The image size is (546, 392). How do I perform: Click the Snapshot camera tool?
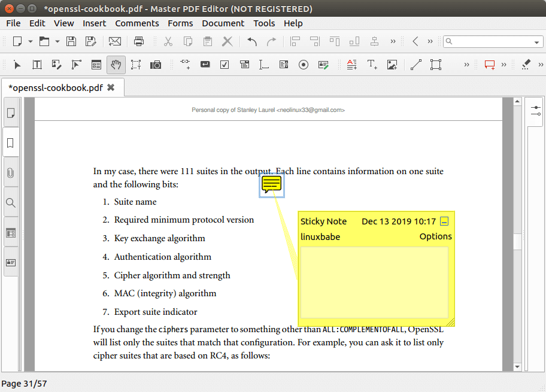point(156,65)
